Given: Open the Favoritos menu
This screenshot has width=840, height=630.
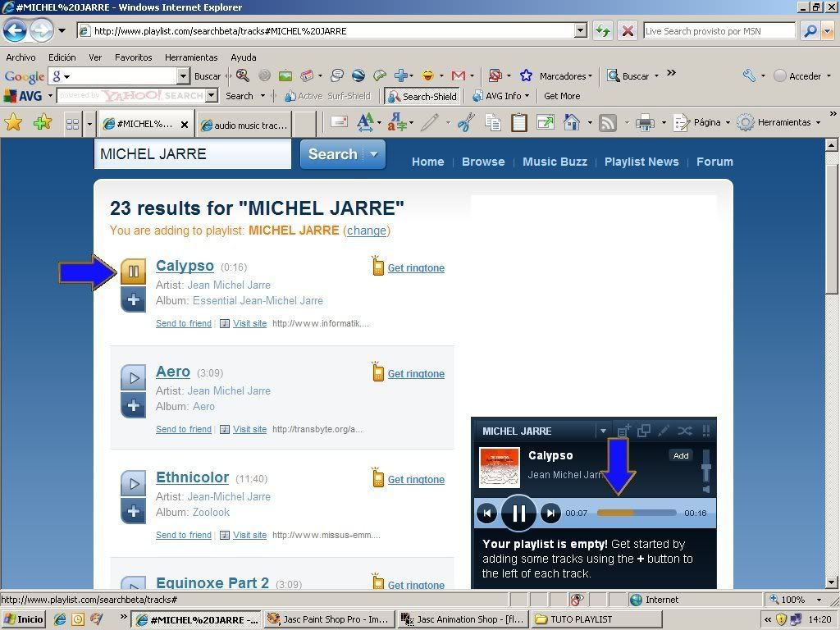Looking at the screenshot, I should (x=133, y=57).
